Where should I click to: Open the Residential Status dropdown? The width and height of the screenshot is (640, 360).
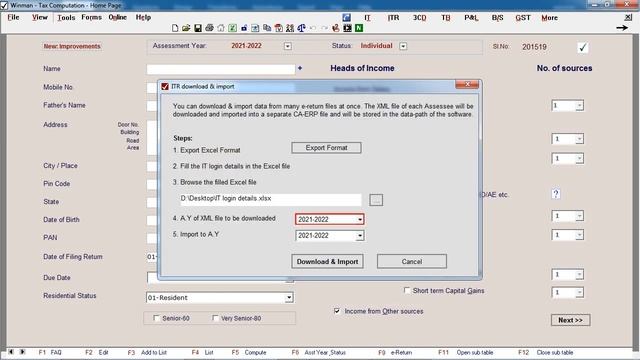[289, 298]
